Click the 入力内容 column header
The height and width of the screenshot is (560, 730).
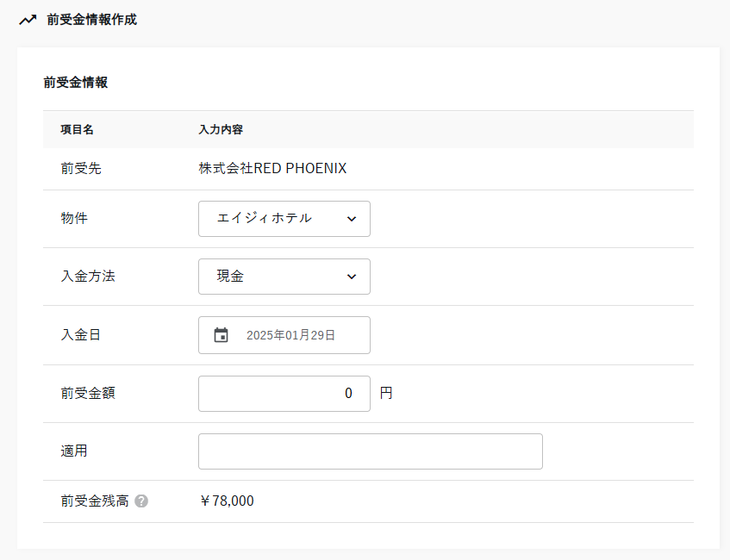pos(221,130)
